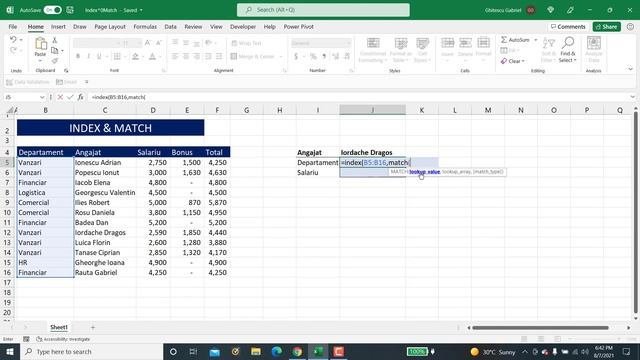Screen dimensions: 640x360
Task: Open the Clear eraser menu
Action: (x=513, y=61)
